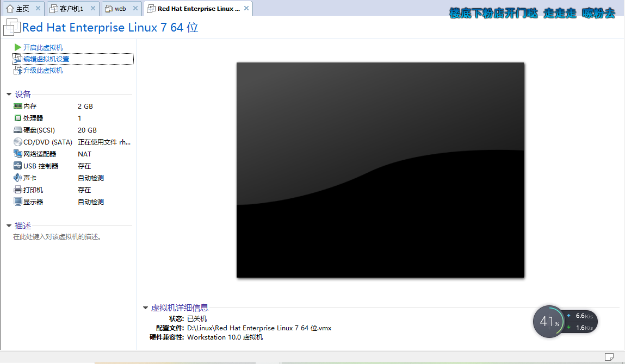Image resolution: width=625 pixels, height=364 pixels.
Task: Click the black VM screen preview thumbnail
Action: coord(380,170)
